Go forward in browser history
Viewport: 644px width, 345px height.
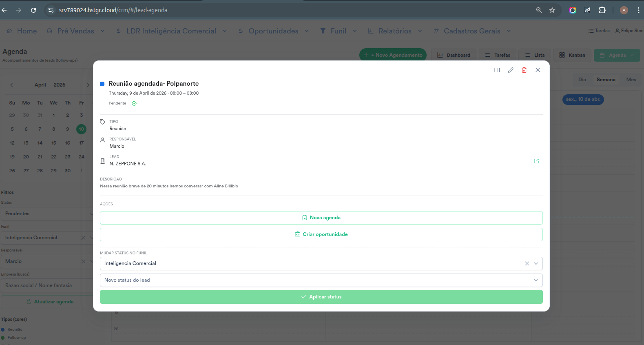coord(19,10)
